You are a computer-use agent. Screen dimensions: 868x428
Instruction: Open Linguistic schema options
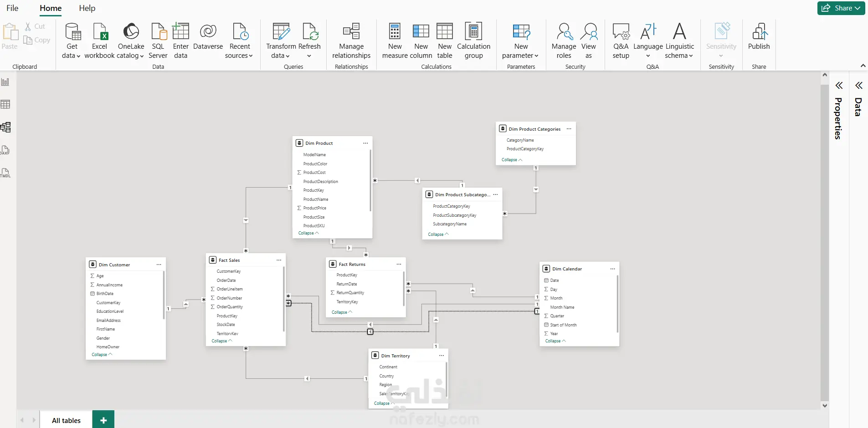coord(679,41)
